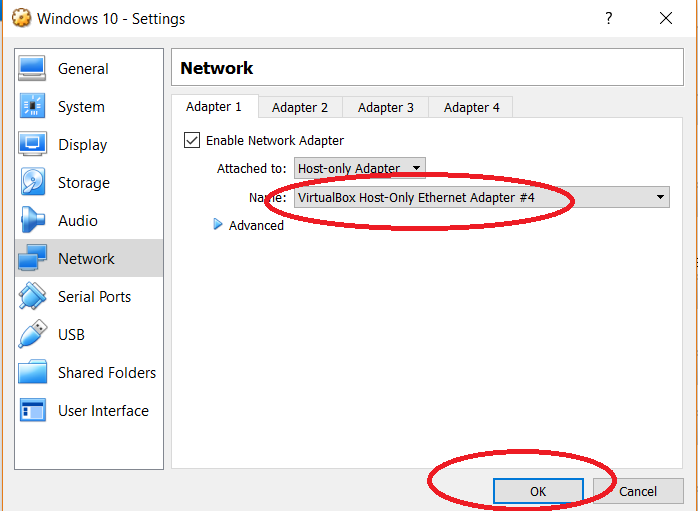Viewport: 698px width, 511px height.
Task: Open the Attached to dropdown
Action: [x=360, y=168]
